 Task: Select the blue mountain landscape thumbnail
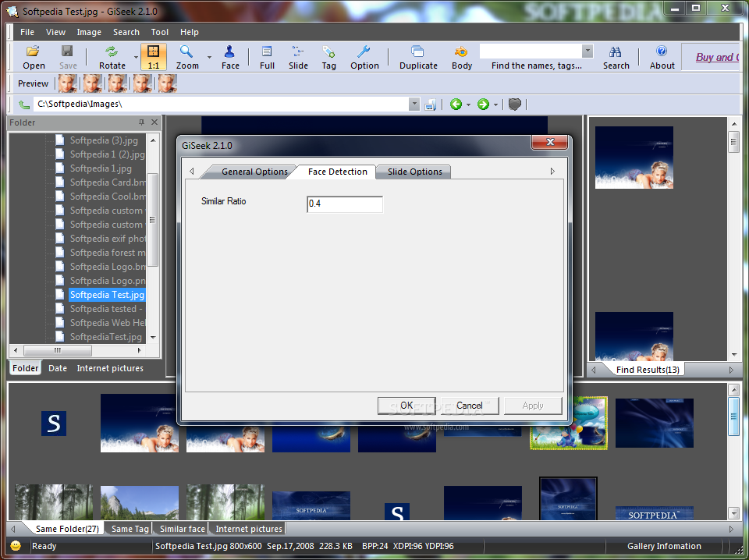coord(140,503)
